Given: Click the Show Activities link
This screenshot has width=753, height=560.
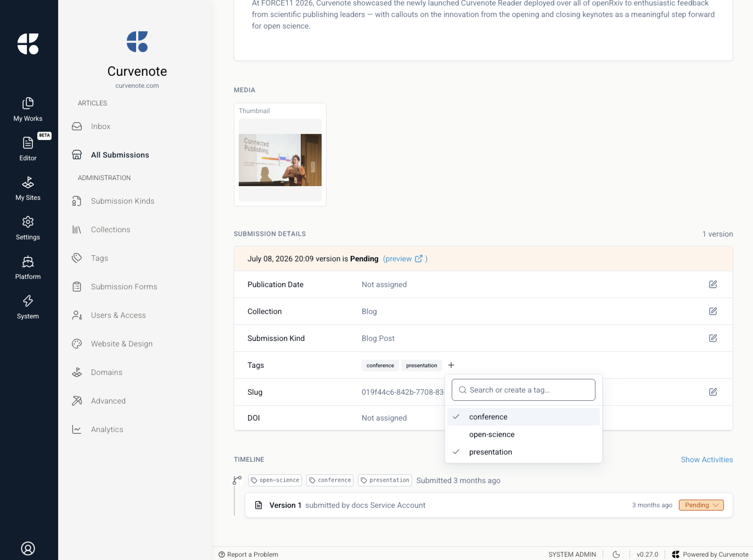Looking at the screenshot, I should (707, 460).
